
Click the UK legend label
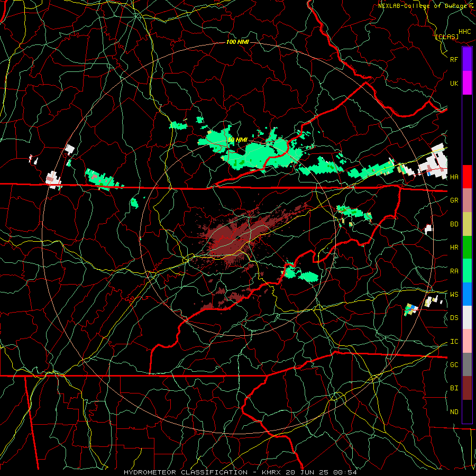(454, 83)
